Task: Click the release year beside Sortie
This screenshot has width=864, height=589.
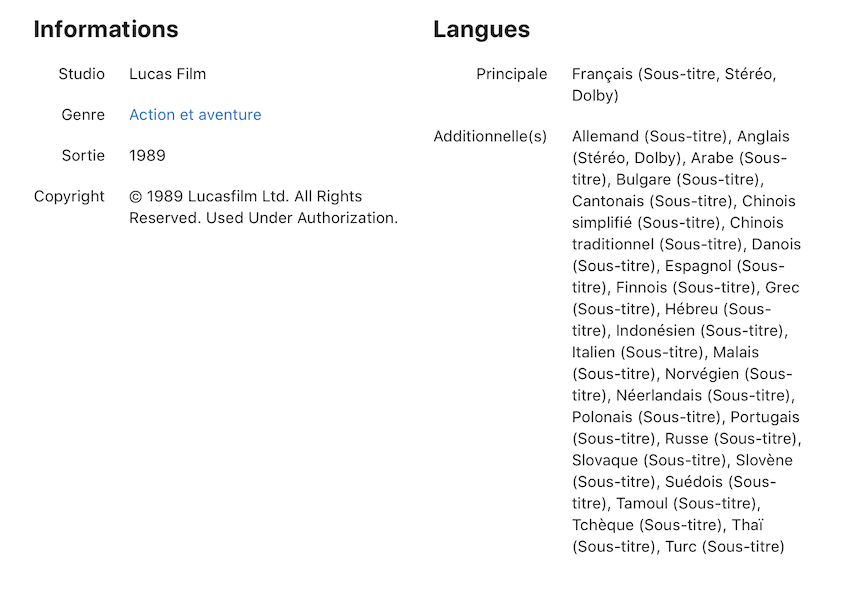Action: [x=147, y=156]
